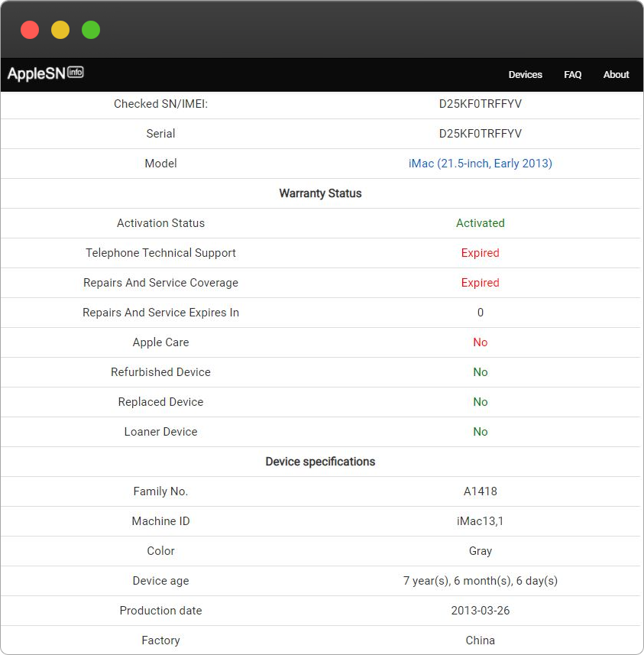Select the Serial row value D25KF0TRFFYV
This screenshot has height=655, width=644.
[x=480, y=134]
